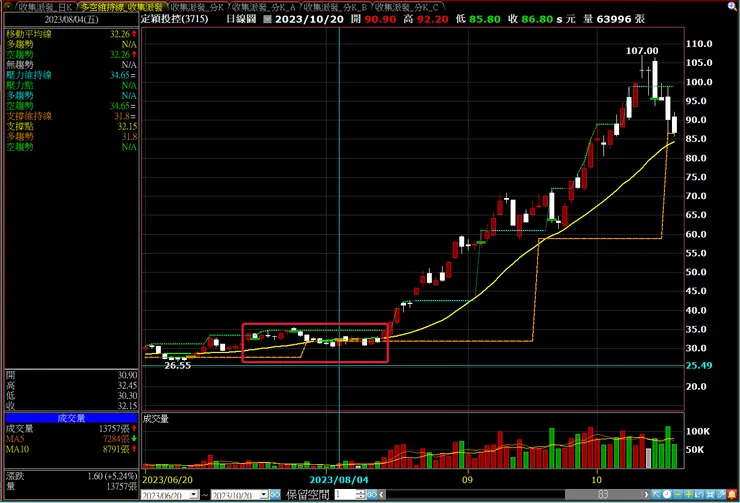Viewport: 740px width, 503px height.
Task: Click the 量 63996 張 volume in header
Action: pos(614,19)
